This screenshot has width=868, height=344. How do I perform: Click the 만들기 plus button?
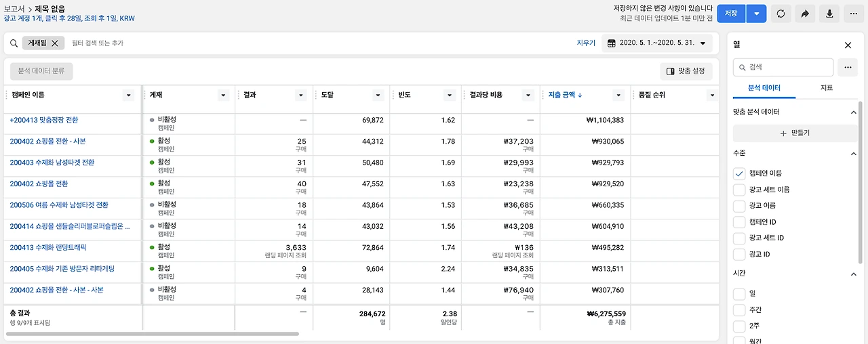[795, 133]
